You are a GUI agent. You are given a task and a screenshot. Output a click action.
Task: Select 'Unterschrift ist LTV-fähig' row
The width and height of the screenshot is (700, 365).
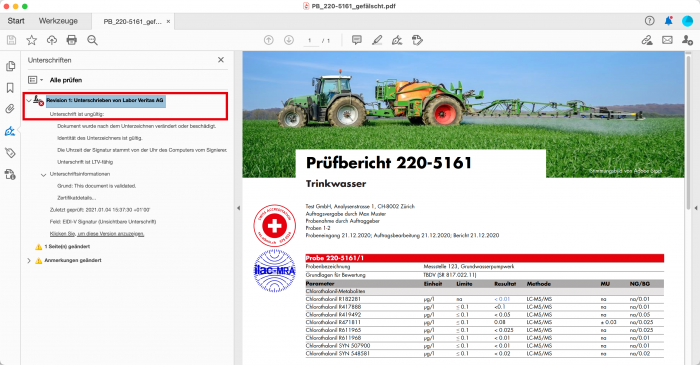tap(85, 162)
